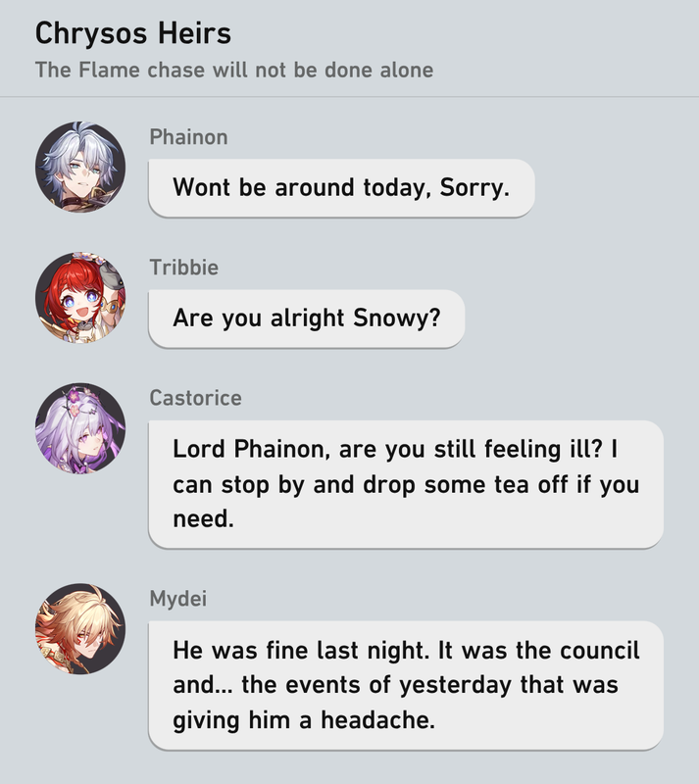Select the word "Sorry" in Phainon's message
699x784 pixels.
click(474, 187)
